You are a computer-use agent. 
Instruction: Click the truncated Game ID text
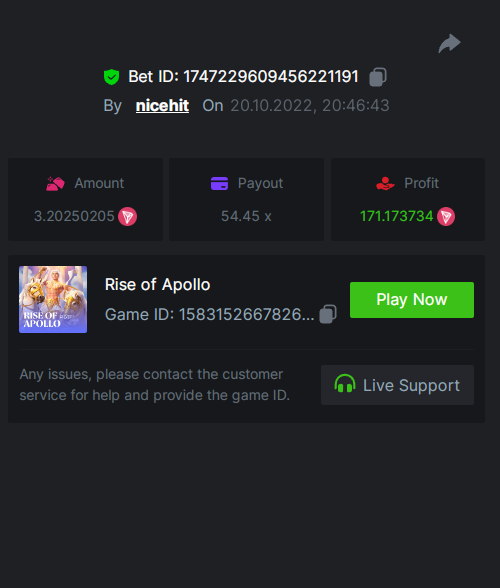click(x=210, y=314)
